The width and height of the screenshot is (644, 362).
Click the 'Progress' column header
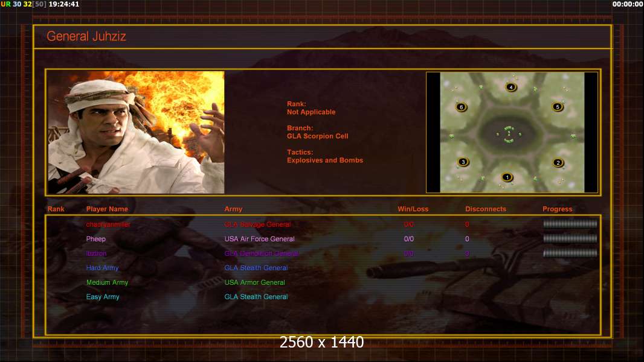pyautogui.click(x=558, y=209)
